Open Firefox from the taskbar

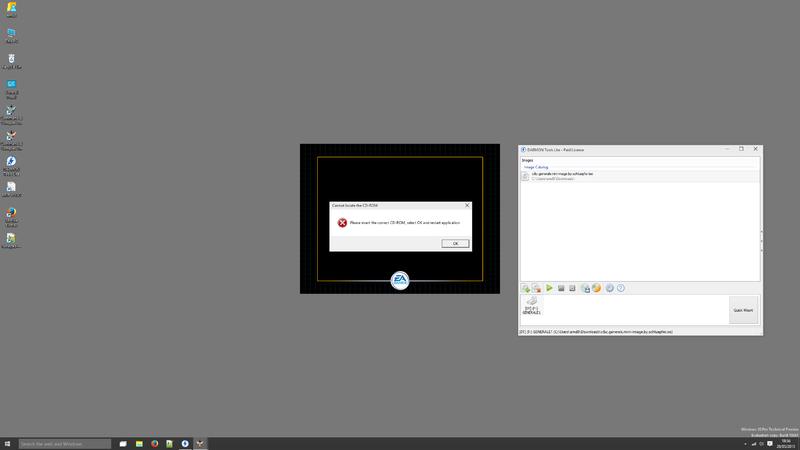155,443
